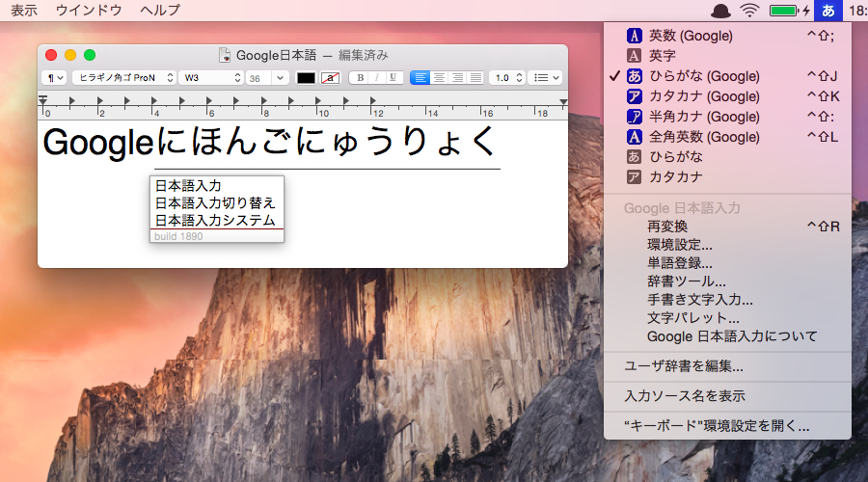This screenshot has height=482, width=868.
Task: Click the ア icon beside カタカナ (Google)
Action: (634, 96)
